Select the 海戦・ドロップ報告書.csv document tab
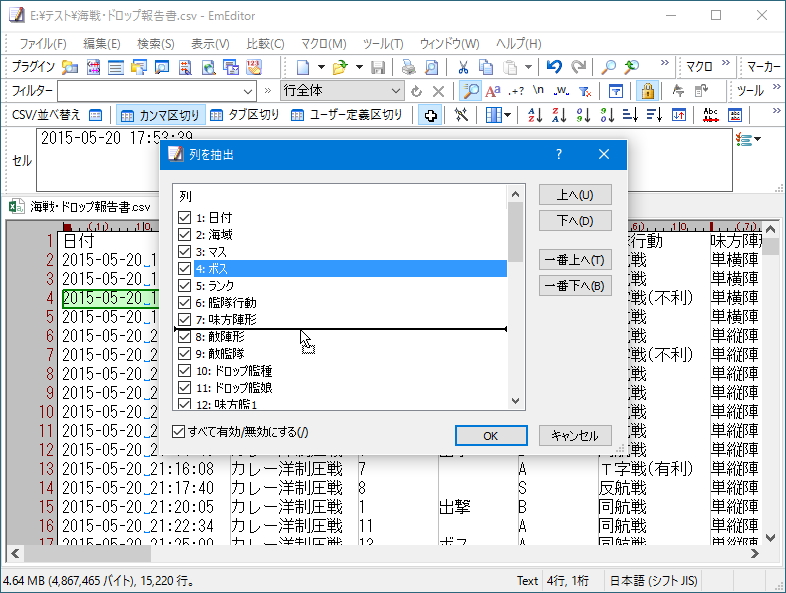Viewport: 786px width, 593px height. (x=80, y=207)
